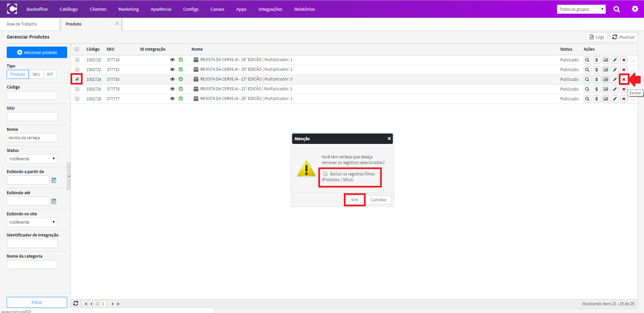The image size is (644, 313).
Task: Open the Relatórios menu
Action: click(x=305, y=9)
